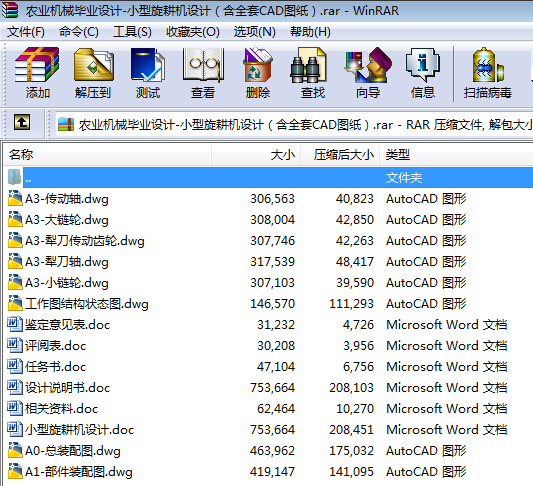Click the archive path address field
This screenshot has width=533, height=486.
point(294,124)
